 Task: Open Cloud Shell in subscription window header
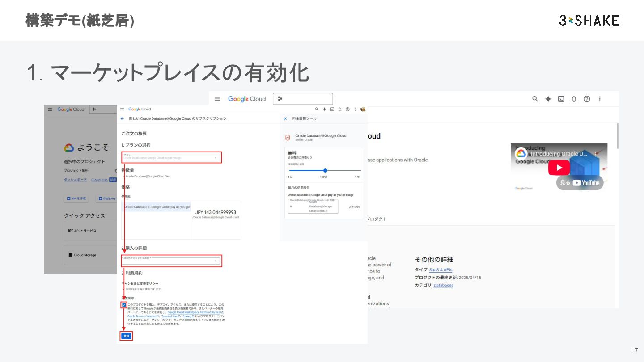coord(332,109)
